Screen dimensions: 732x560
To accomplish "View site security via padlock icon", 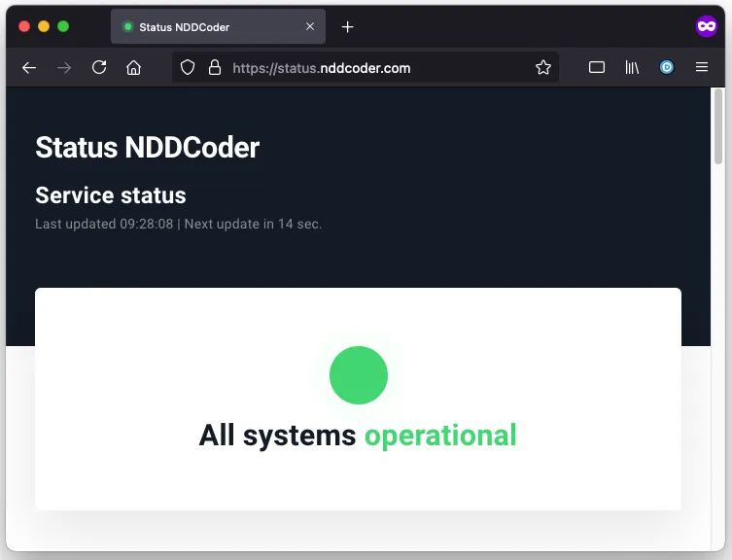I will (215, 68).
